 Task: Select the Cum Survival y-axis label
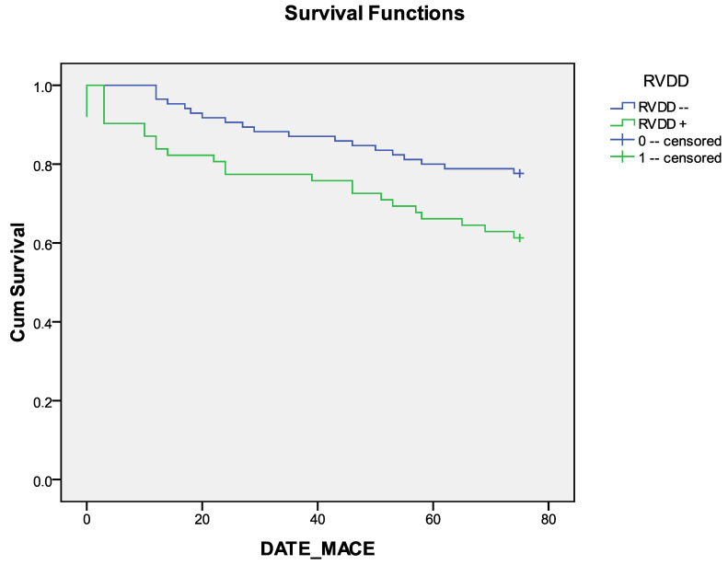(17, 282)
